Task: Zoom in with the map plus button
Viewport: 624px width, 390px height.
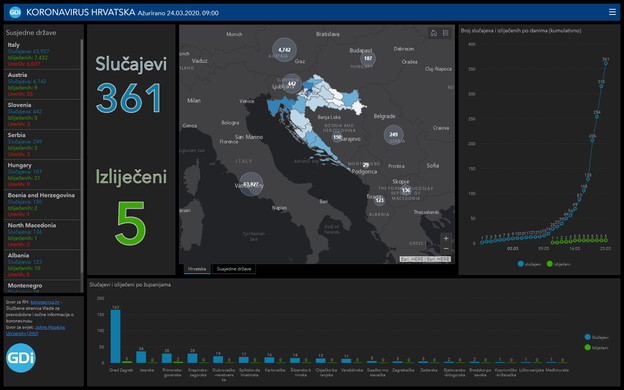Action: pyautogui.click(x=446, y=239)
